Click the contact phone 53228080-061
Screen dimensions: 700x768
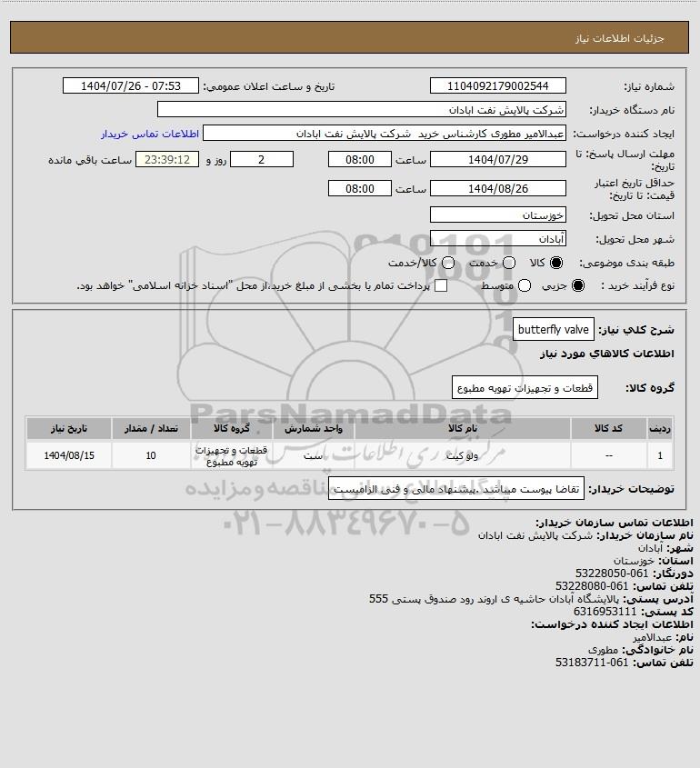click(x=592, y=586)
